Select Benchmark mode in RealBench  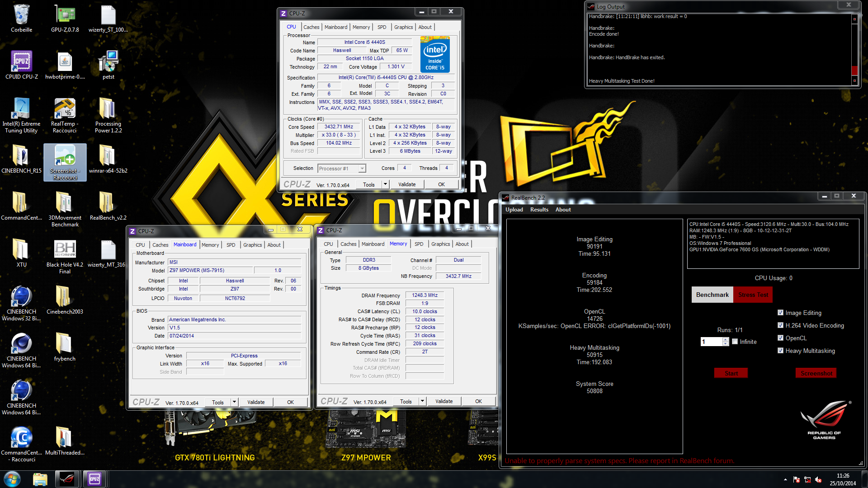712,295
